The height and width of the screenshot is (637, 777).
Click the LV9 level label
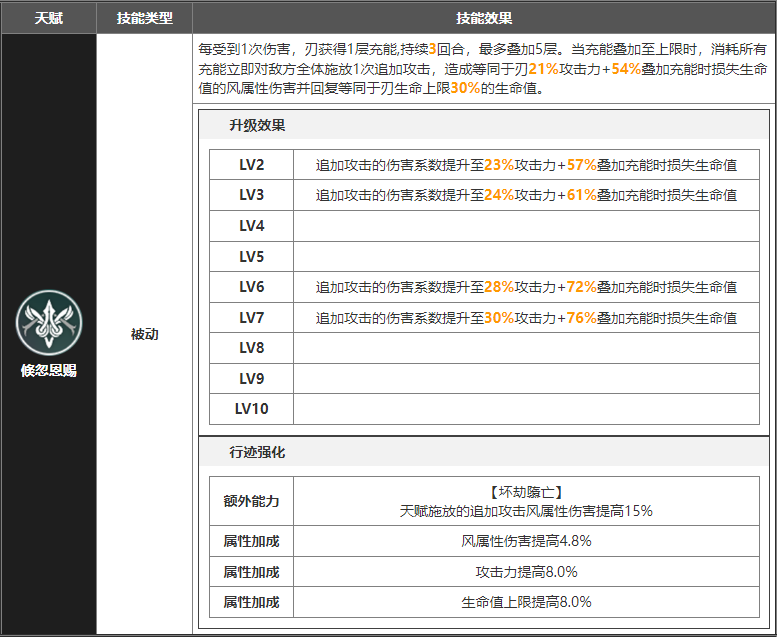coord(251,379)
